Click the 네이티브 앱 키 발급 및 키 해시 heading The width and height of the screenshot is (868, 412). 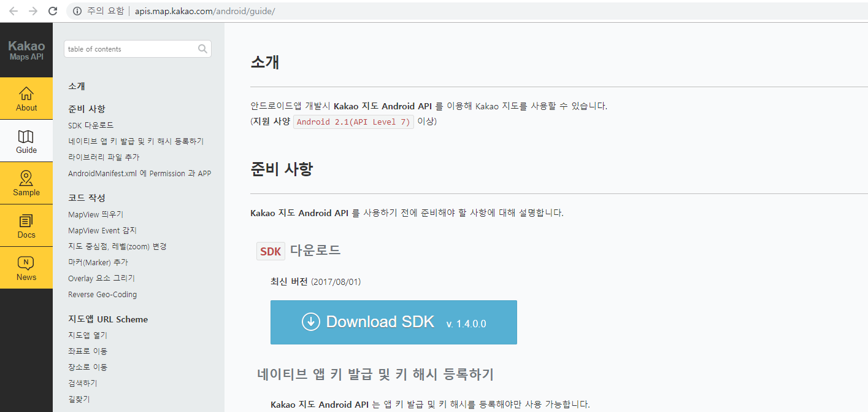point(375,374)
